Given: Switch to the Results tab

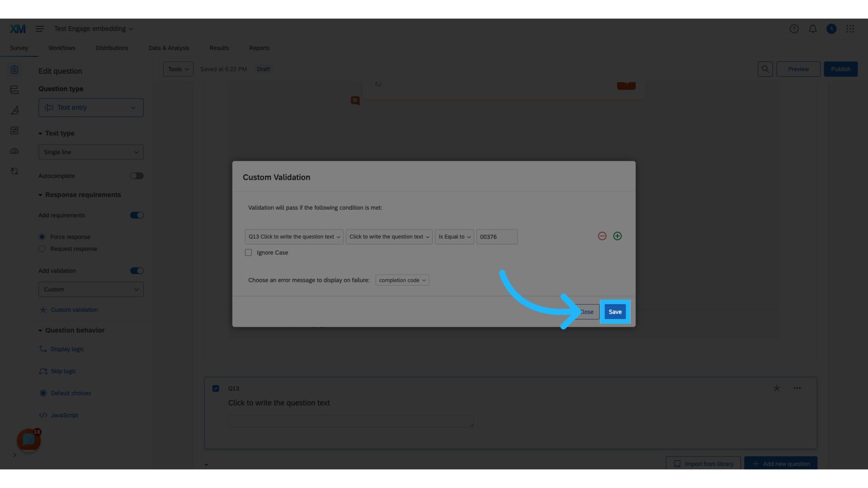Looking at the screenshot, I should pyautogui.click(x=219, y=48).
